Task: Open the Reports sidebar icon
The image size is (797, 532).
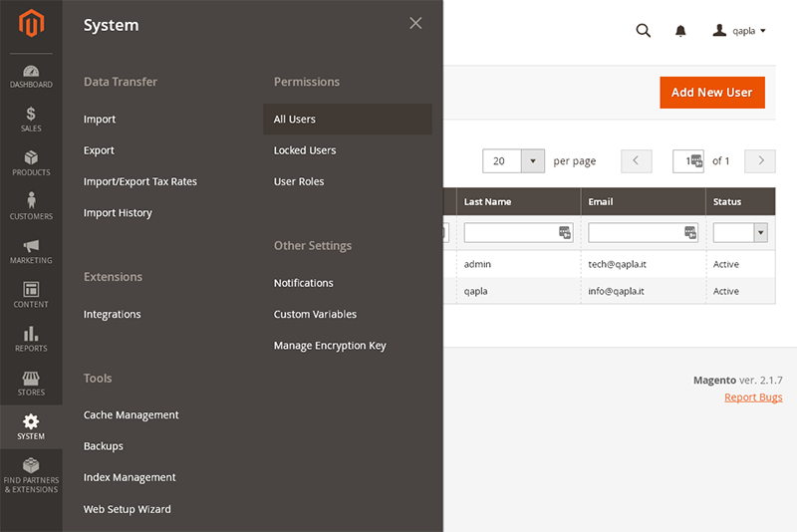Action: coord(31,340)
